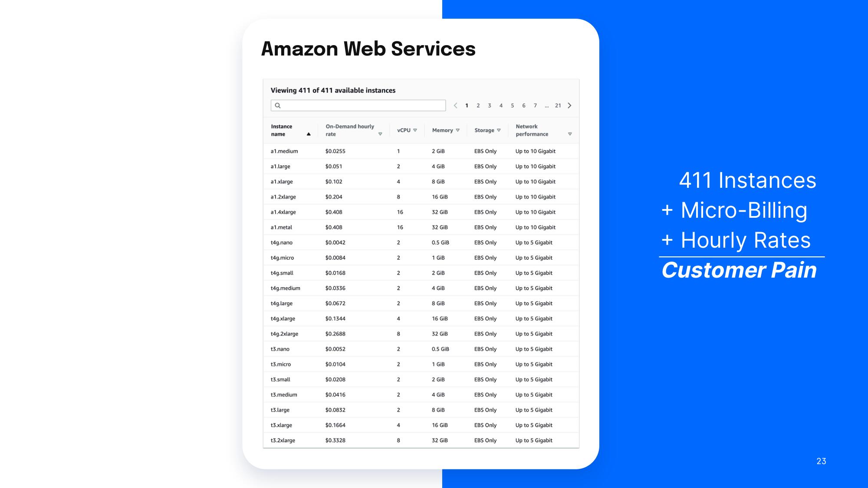Scroll down the instances table
The image size is (868, 488).
570,106
